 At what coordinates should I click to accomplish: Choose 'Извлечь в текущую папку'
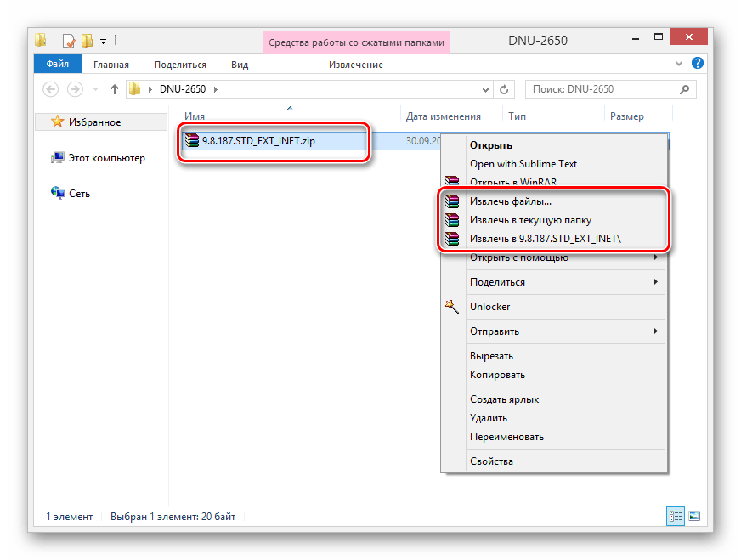530,220
